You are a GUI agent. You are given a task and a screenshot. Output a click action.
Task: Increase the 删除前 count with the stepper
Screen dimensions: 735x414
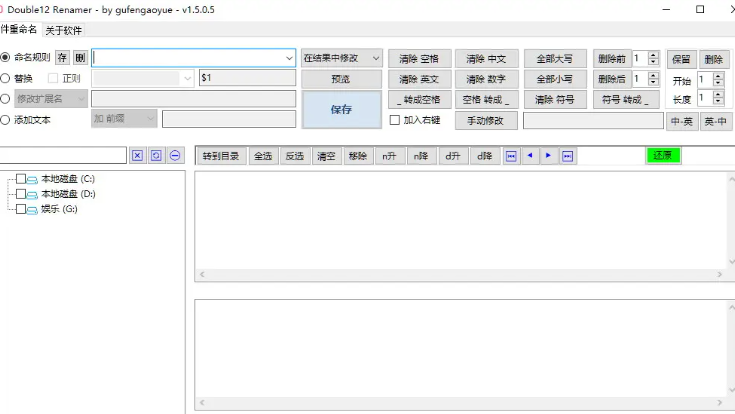click(x=654, y=54)
